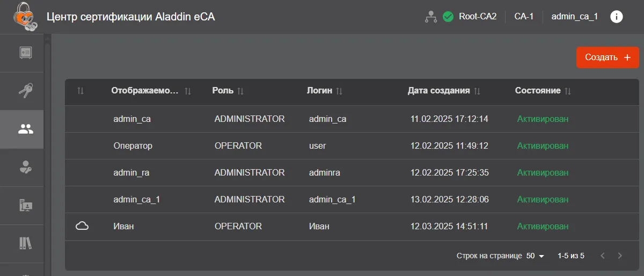Sort by the display name column arrows

tap(188, 91)
